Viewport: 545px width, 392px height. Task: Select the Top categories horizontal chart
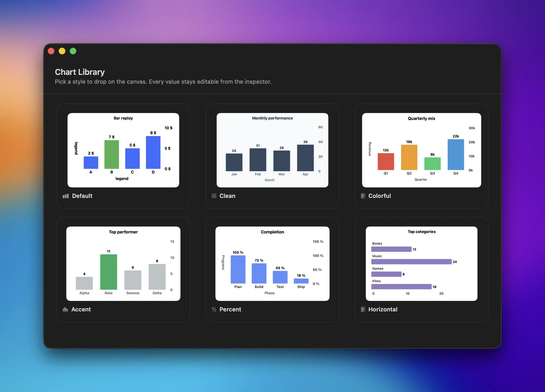pyautogui.click(x=421, y=263)
